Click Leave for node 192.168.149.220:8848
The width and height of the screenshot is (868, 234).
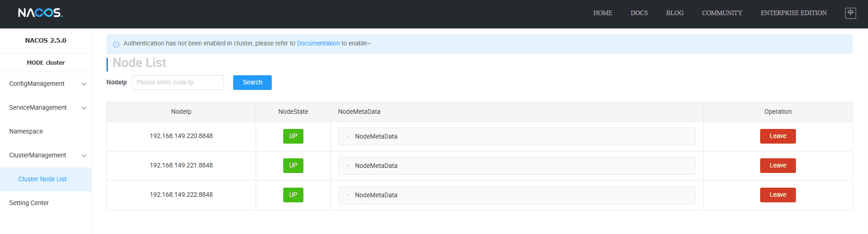[778, 136]
